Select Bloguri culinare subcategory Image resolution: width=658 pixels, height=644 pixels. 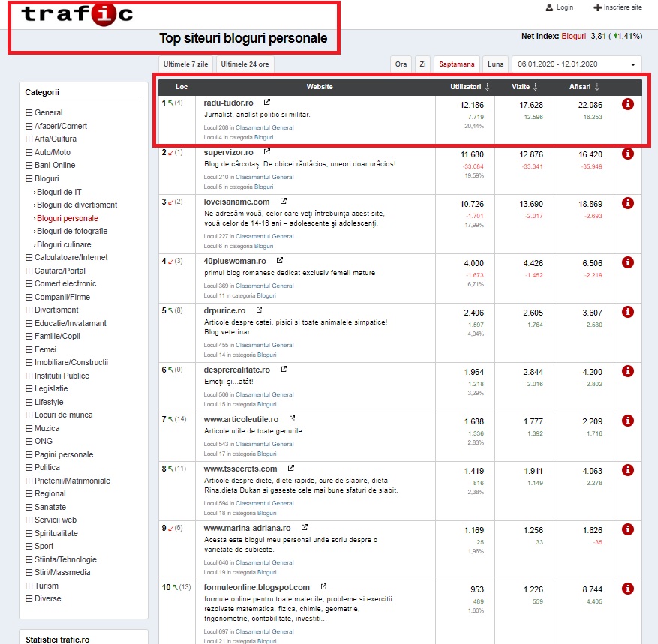point(64,244)
